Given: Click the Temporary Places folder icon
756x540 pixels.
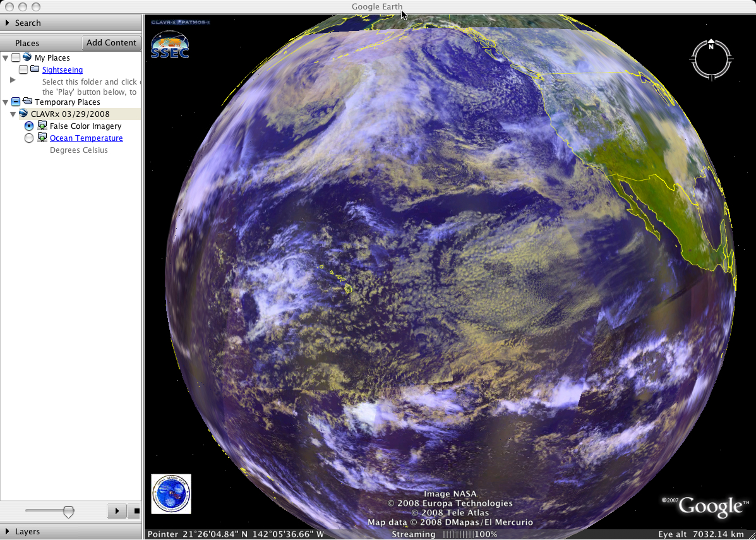Looking at the screenshot, I should pos(28,102).
